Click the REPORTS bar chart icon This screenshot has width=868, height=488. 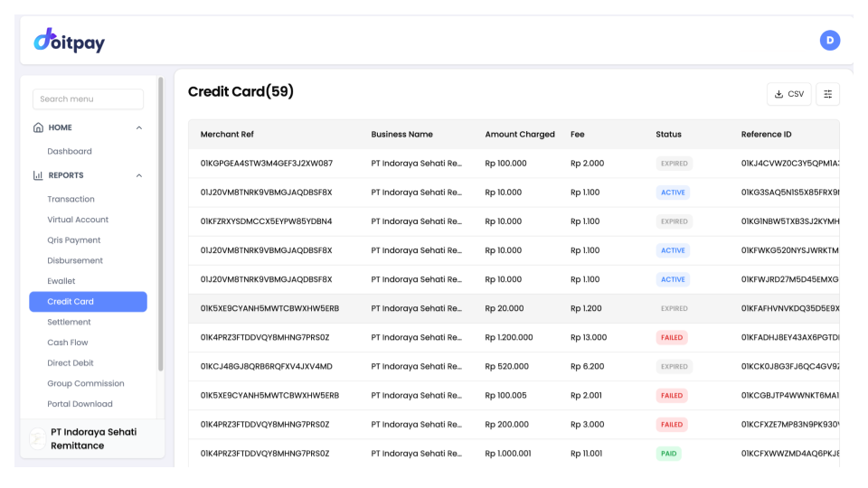(x=38, y=175)
